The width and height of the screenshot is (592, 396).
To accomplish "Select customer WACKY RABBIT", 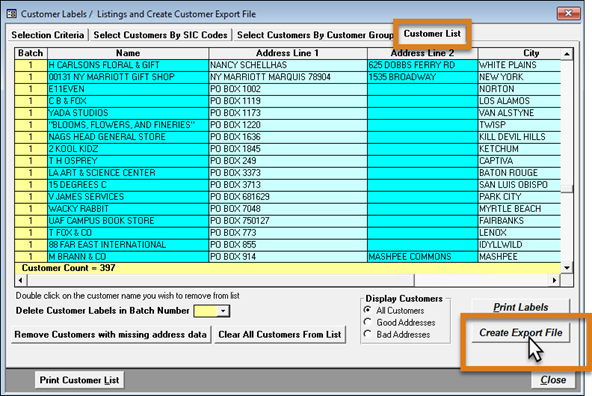I will coord(128,209).
